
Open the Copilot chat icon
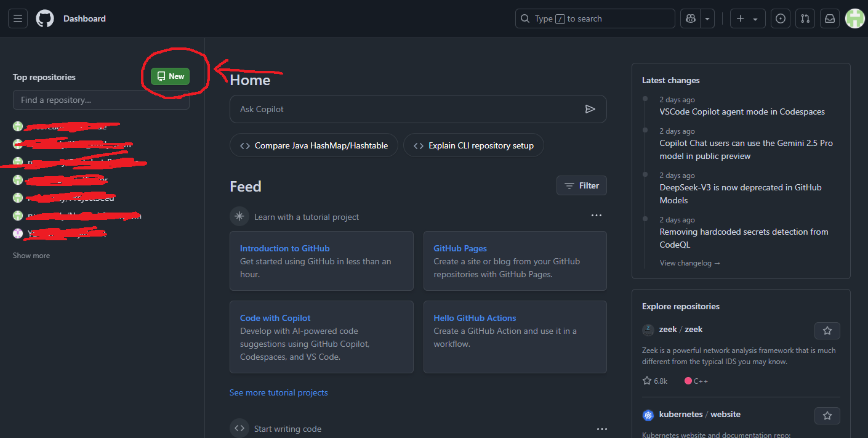[690, 18]
